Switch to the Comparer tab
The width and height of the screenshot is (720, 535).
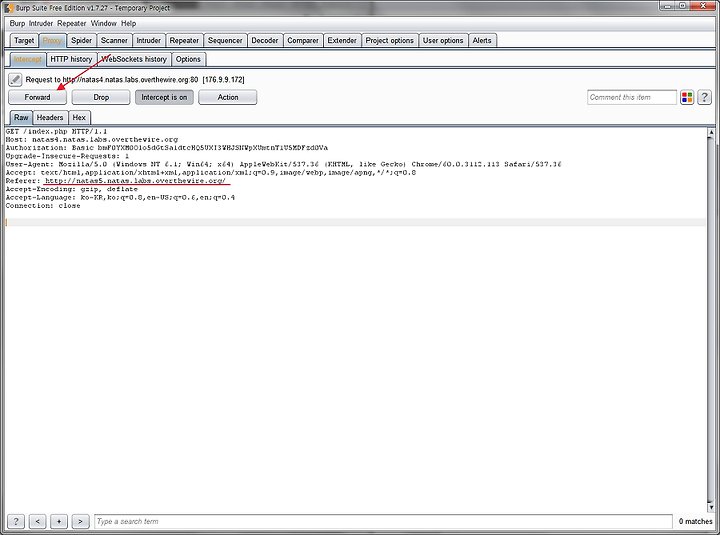[x=303, y=40]
